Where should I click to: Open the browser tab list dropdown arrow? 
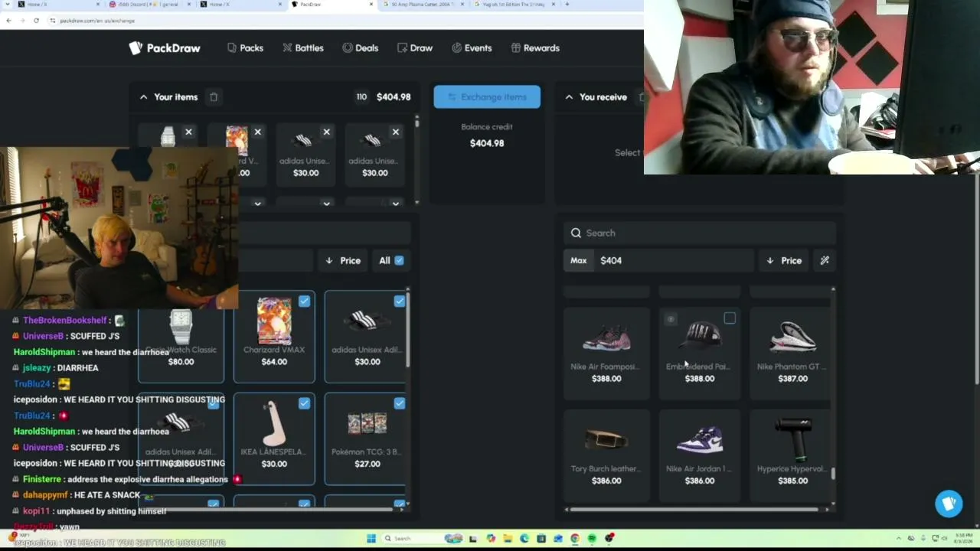[8, 5]
